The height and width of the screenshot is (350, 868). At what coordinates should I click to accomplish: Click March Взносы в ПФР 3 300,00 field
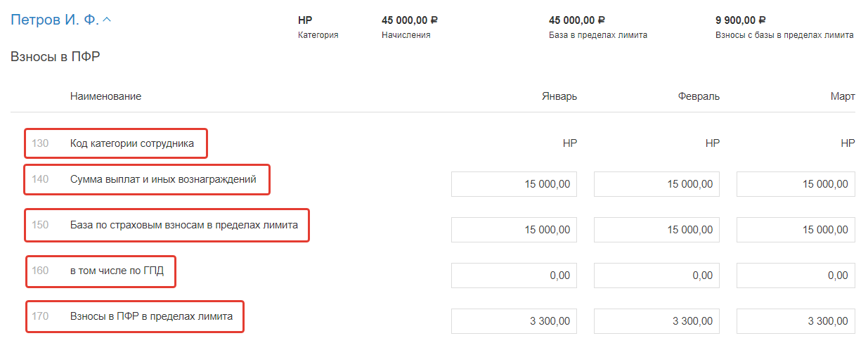click(x=796, y=321)
